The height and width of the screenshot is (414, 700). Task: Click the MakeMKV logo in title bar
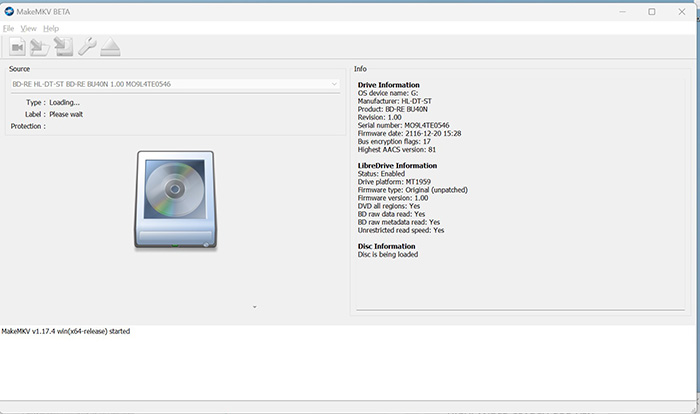[x=9, y=12]
